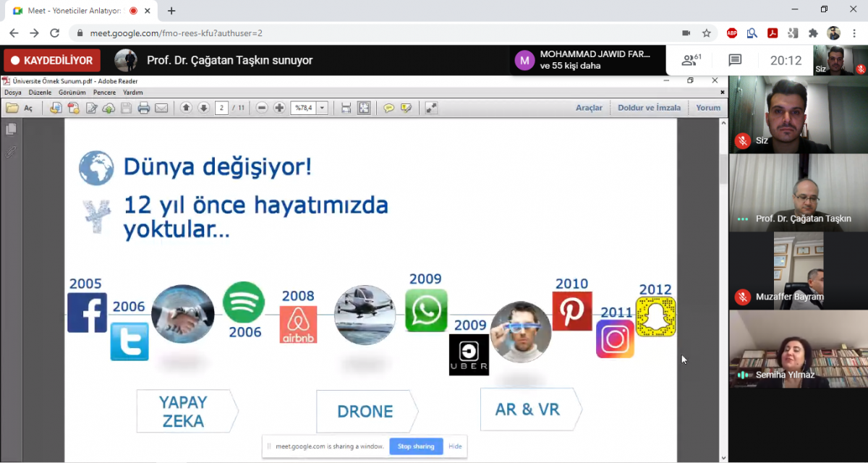Open attachments paperclip panel in Reader sidebar

pyautogui.click(x=11, y=152)
